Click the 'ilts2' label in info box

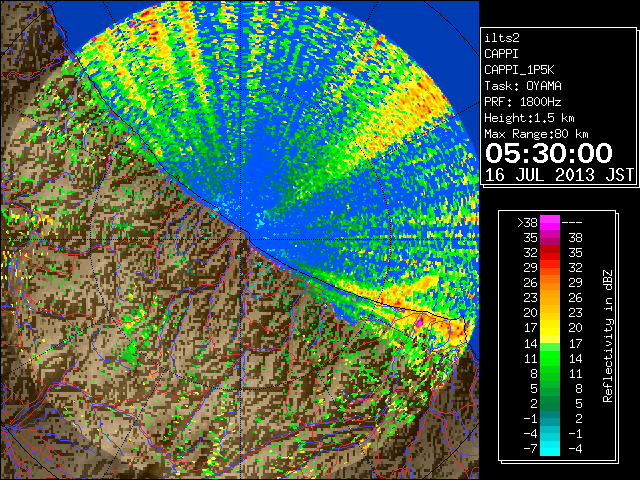[502, 38]
